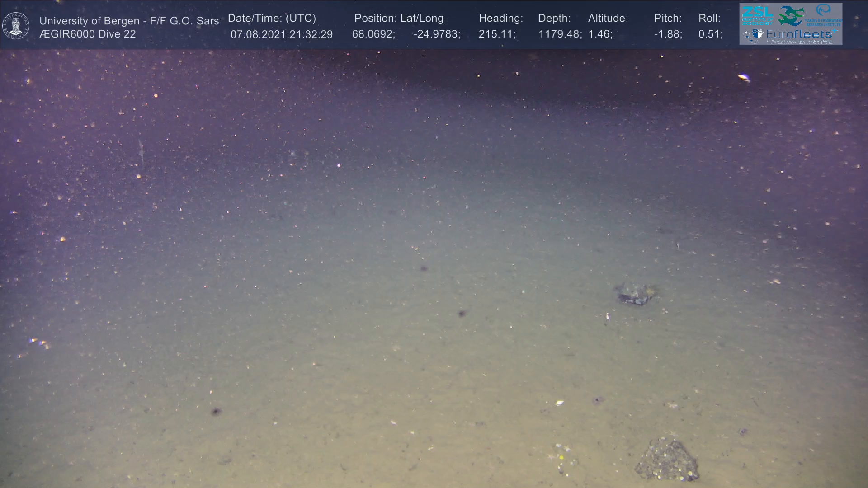This screenshot has height=488, width=868.
Task: Click the Depth value 1179.48
Action: pyautogui.click(x=559, y=34)
